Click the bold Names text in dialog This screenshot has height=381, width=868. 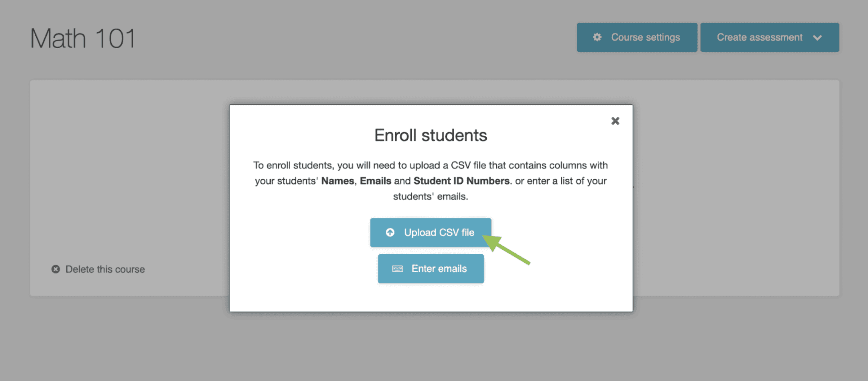[x=337, y=181]
